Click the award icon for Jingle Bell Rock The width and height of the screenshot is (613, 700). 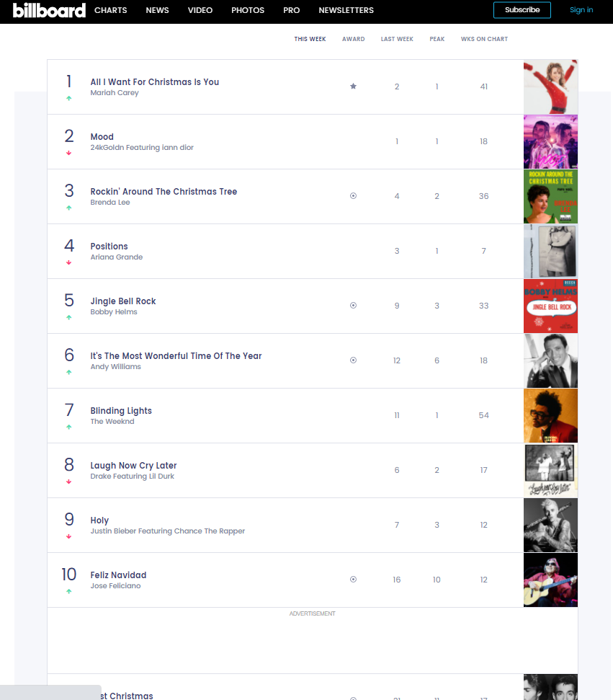click(x=353, y=306)
